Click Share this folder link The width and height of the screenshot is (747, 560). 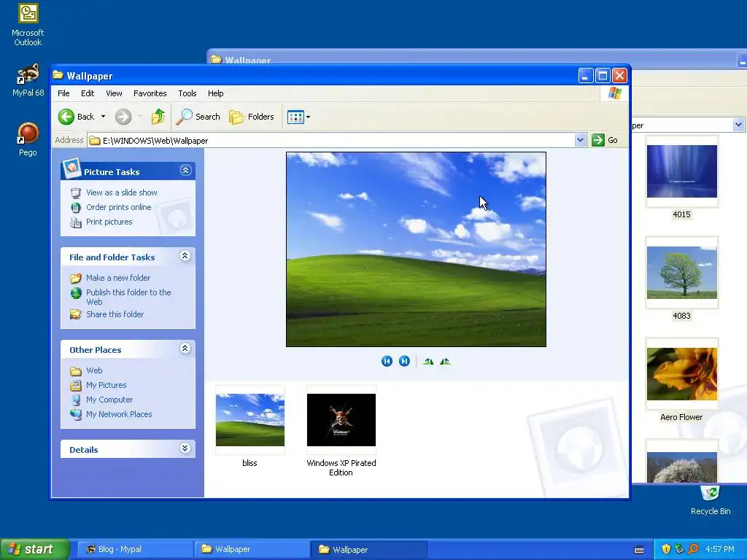coord(115,314)
